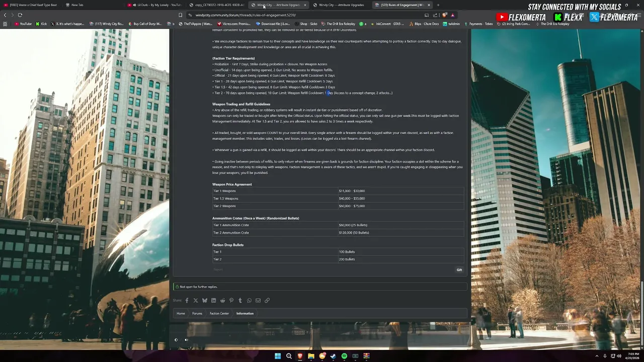
Task: Open WinRAR from taskbar
Action: click(x=366, y=356)
